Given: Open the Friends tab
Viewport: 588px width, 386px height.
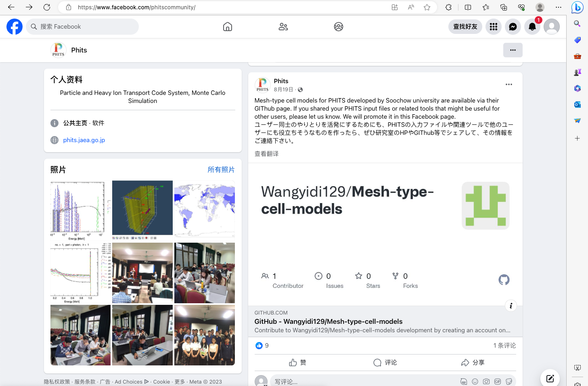Looking at the screenshot, I should tap(283, 27).
